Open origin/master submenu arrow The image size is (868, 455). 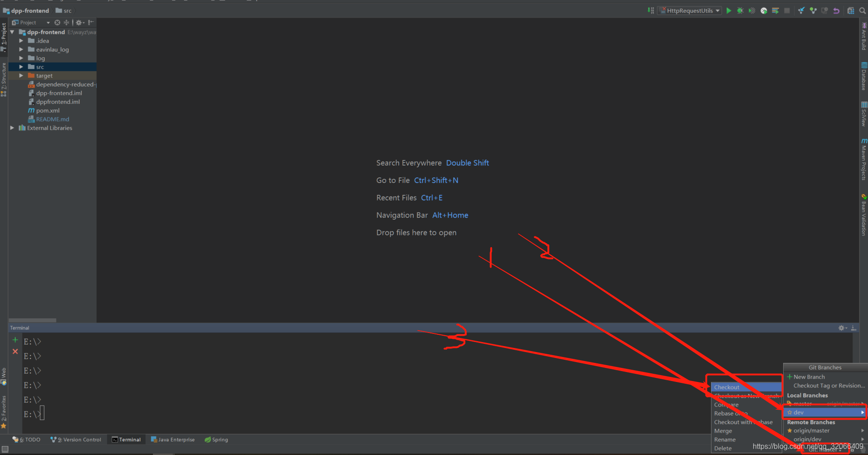(x=862, y=431)
